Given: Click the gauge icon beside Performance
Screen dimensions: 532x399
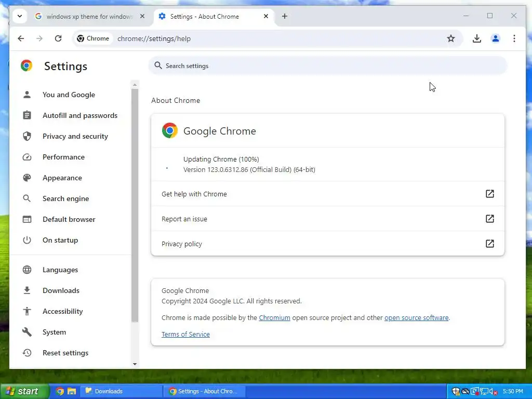Looking at the screenshot, I should coord(27,157).
